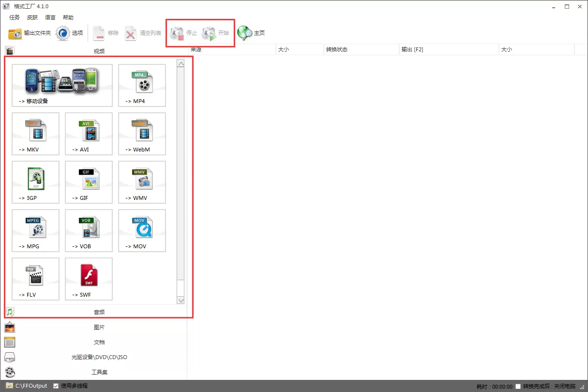
Task: Open the C:\FFOutput folder path
Action: point(27,386)
